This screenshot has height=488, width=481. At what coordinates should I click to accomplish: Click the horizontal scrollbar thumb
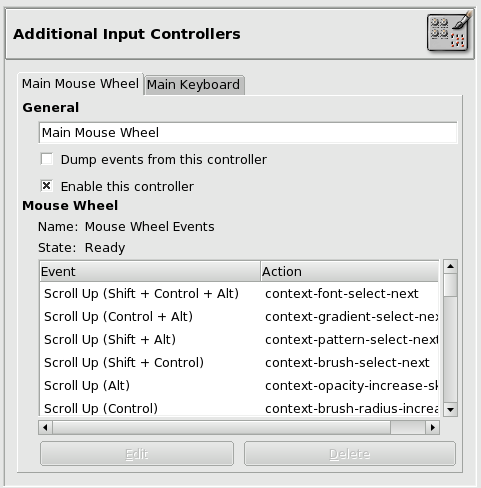coord(221,427)
